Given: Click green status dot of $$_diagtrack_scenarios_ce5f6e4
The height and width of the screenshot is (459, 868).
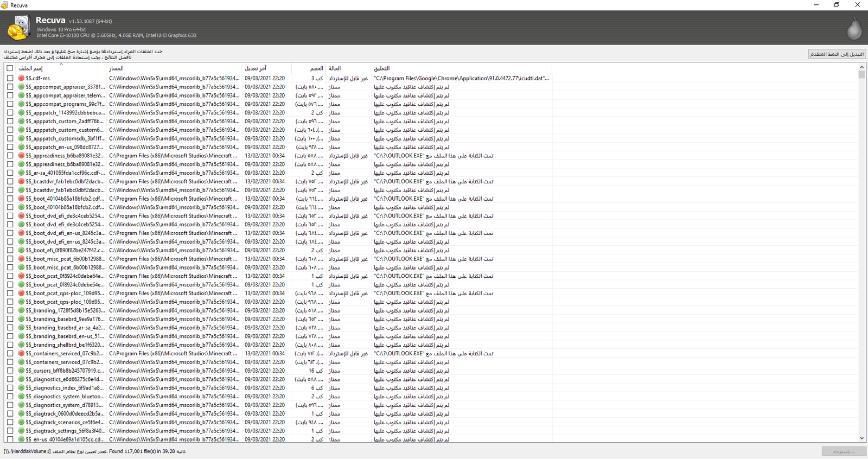Looking at the screenshot, I should (x=22, y=422).
